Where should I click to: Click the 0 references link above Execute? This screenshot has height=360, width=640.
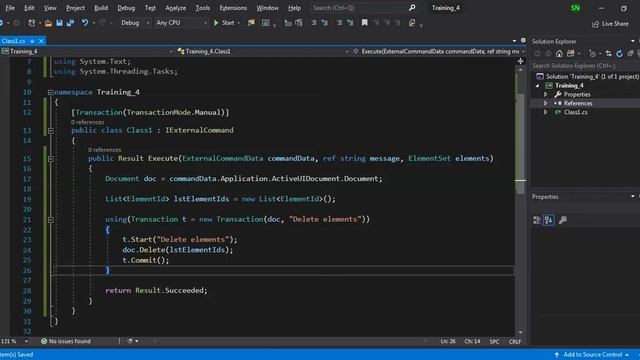(x=104, y=150)
